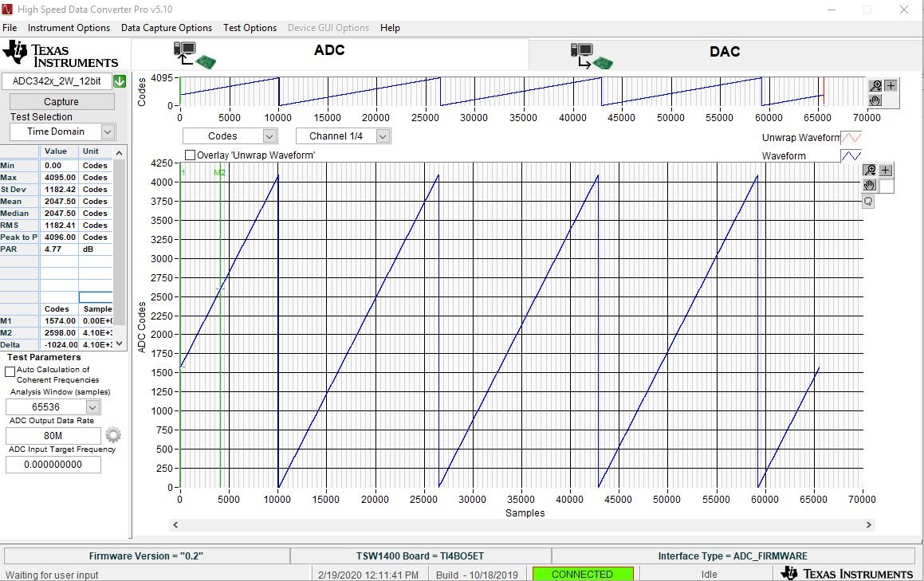This screenshot has width=924, height=581.
Task: Click the down arrow of the statistics table scrollbar
Action: pyautogui.click(x=119, y=343)
